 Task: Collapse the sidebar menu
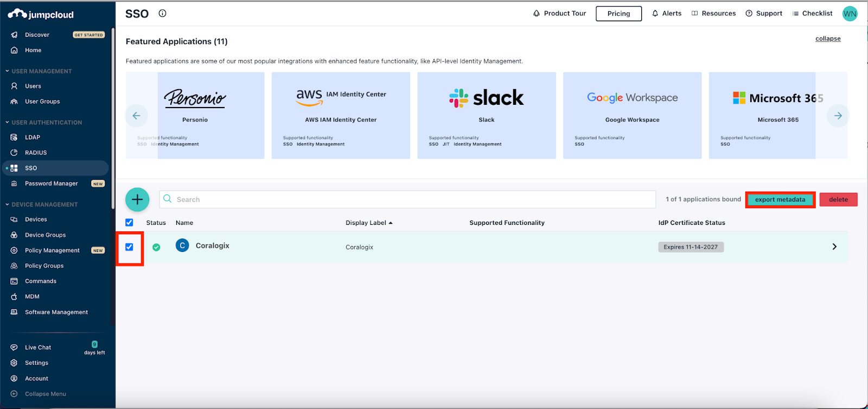(x=46, y=394)
